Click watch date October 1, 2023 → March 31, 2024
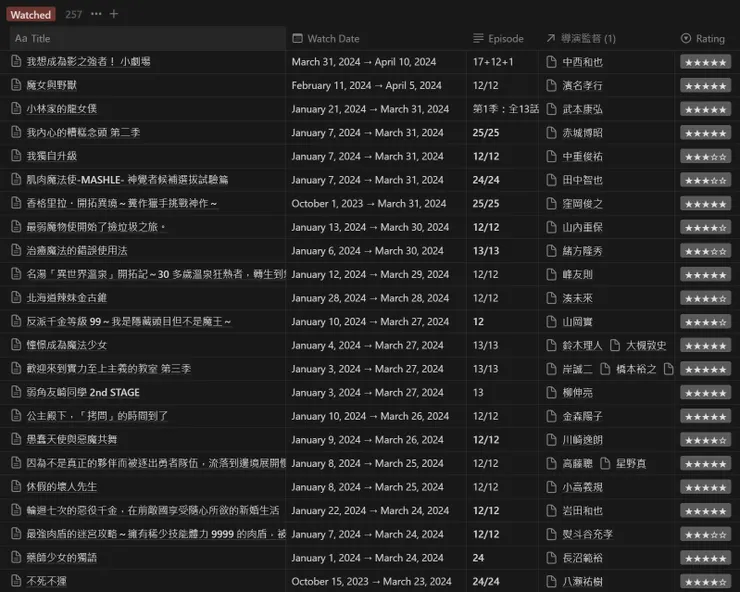Screen dimensions: 740x592 pos(369,203)
